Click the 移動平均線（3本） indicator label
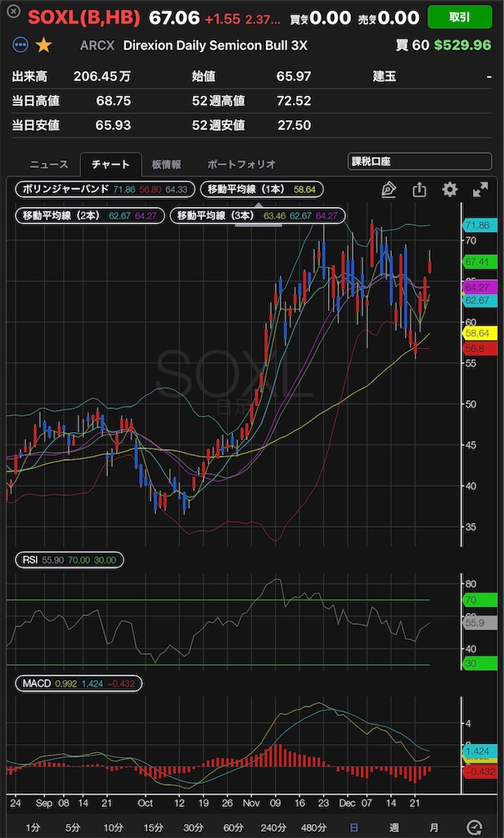The width and height of the screenshot is (504, 838). (x=258, y=216)
